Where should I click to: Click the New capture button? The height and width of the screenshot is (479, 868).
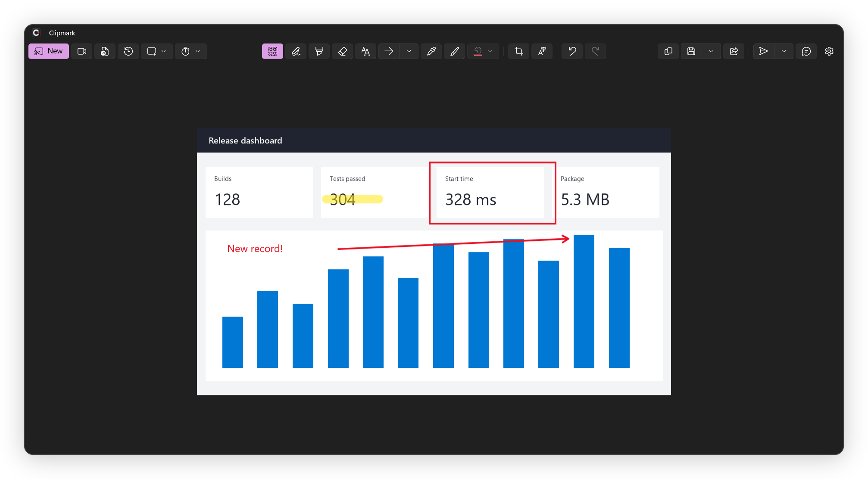coord(49,51)
